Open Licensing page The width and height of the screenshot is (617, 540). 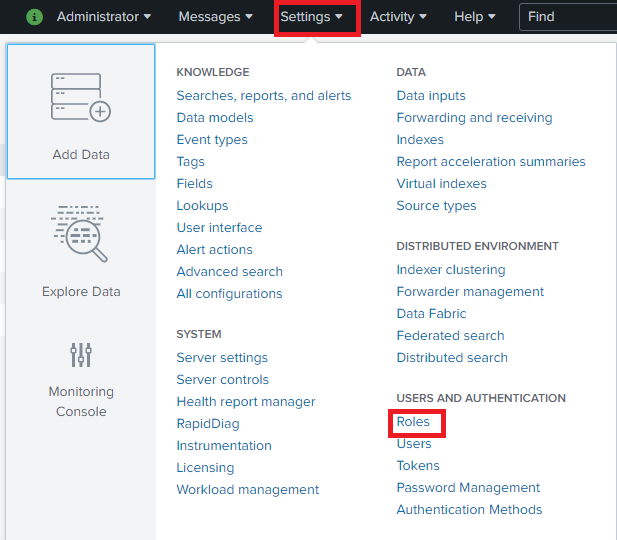(x=205, y=468)
